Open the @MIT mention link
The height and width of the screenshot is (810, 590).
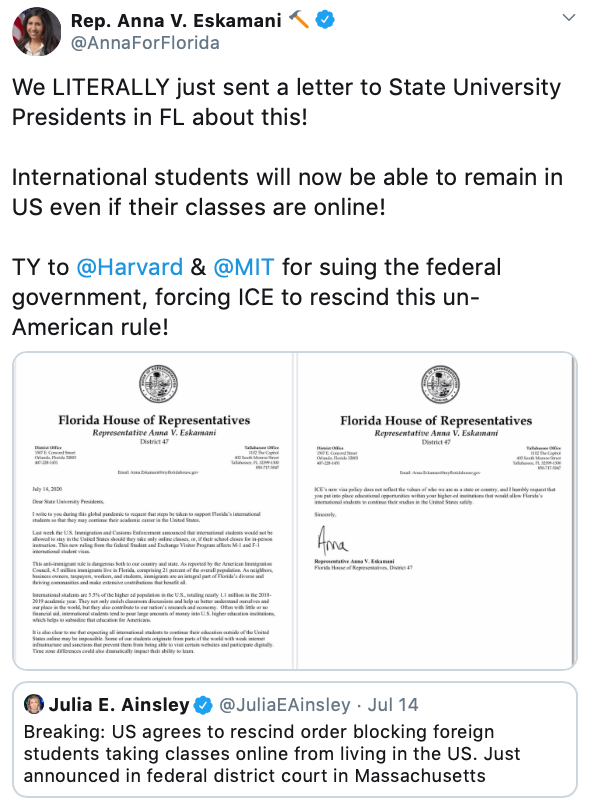[243, 267]
